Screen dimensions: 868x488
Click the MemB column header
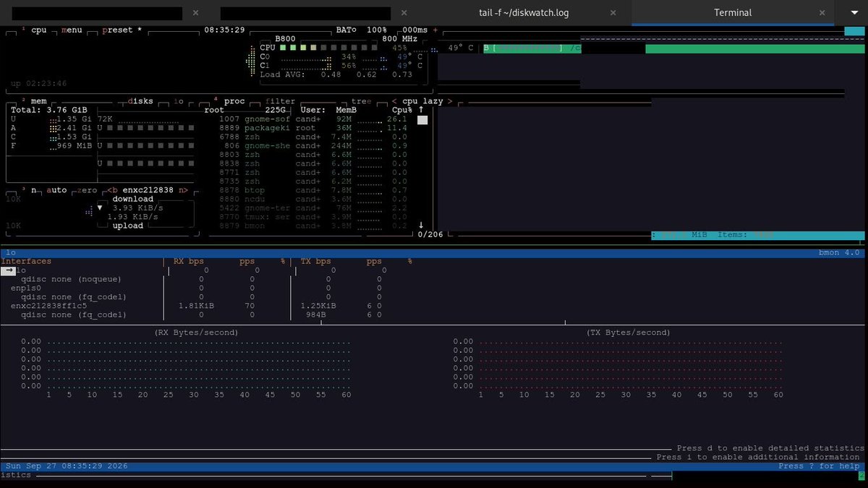346,110
